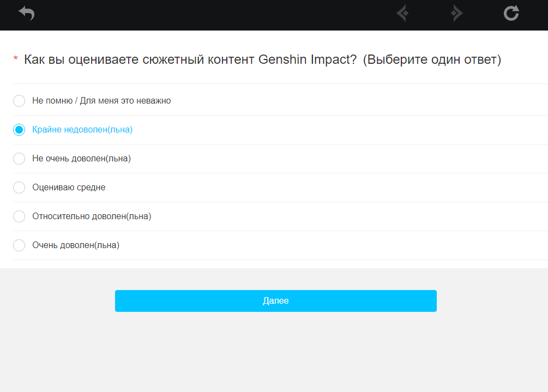Viewport: 548px width, 392px height.
Task: Click the survey question heading about Genshin Impact
Action: [x=262, y=59]
